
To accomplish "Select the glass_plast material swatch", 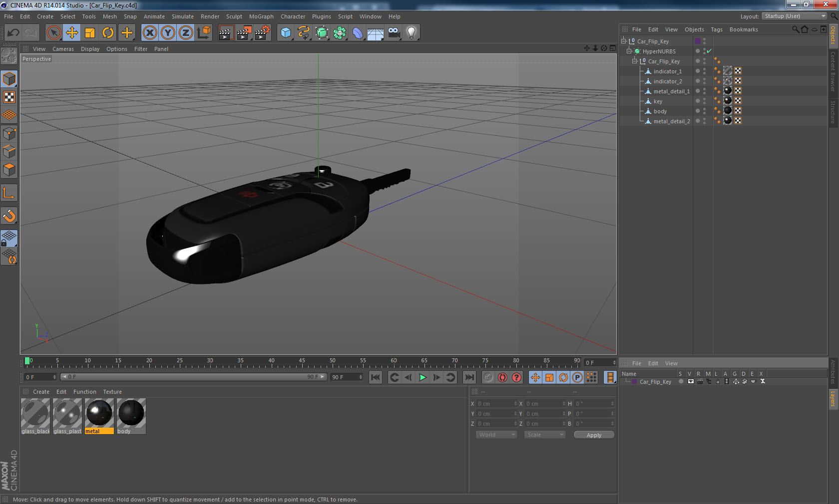I will coord(67,413).
